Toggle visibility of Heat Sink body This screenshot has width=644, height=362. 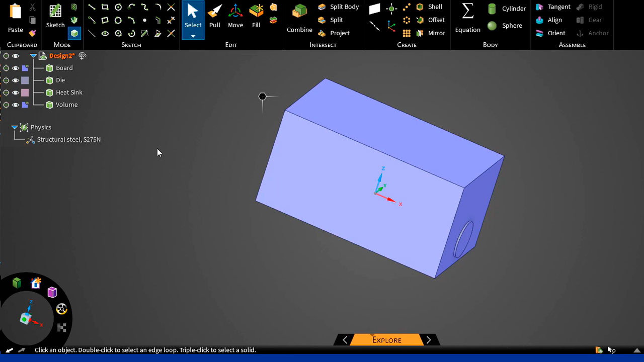16,93
